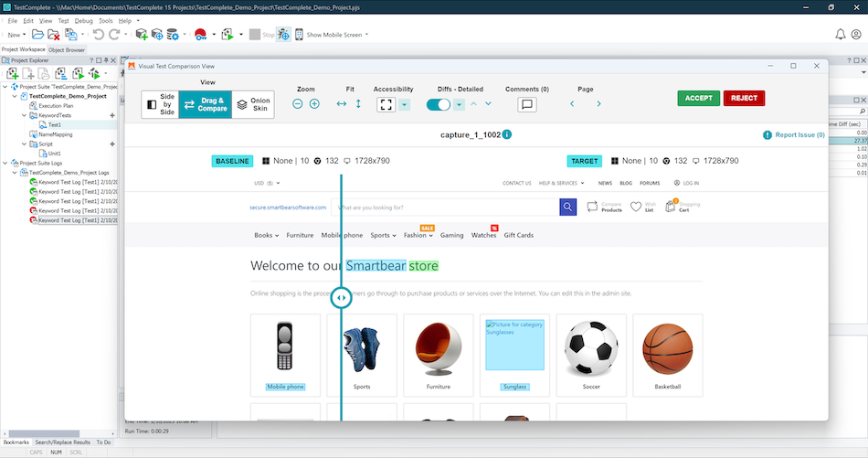Click the drag-compare slider handle
Viewport: 868px width, 458px height.
point(342,297)
